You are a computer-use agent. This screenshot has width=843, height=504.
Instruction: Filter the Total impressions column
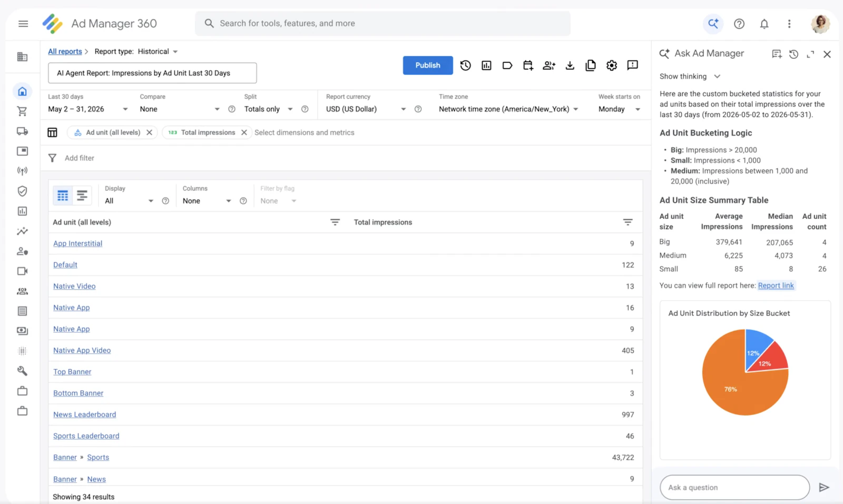pos(628,222)
